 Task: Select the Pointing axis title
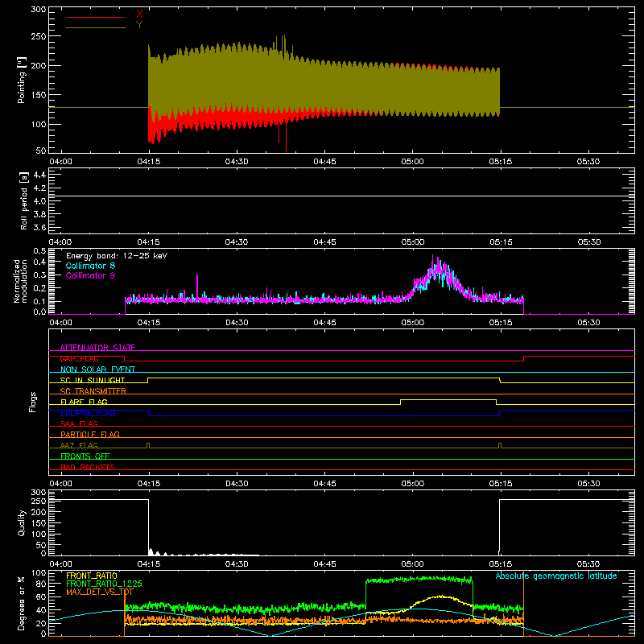tap(22, 80)
